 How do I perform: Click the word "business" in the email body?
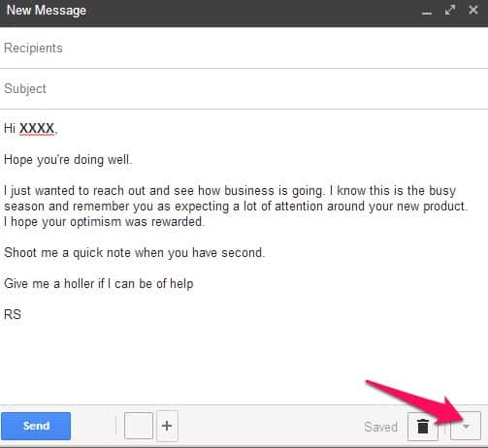pyautogui.click(x=249, y=190)
